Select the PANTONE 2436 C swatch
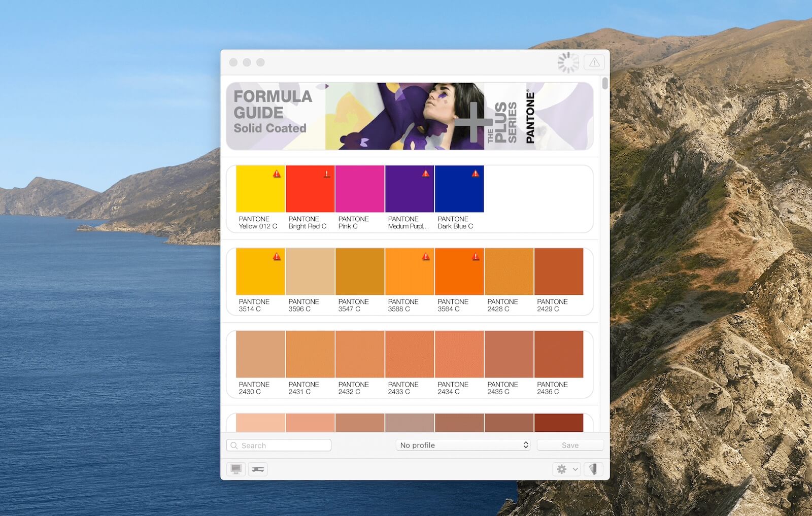The image size is (812, 516). pos(559,354)
